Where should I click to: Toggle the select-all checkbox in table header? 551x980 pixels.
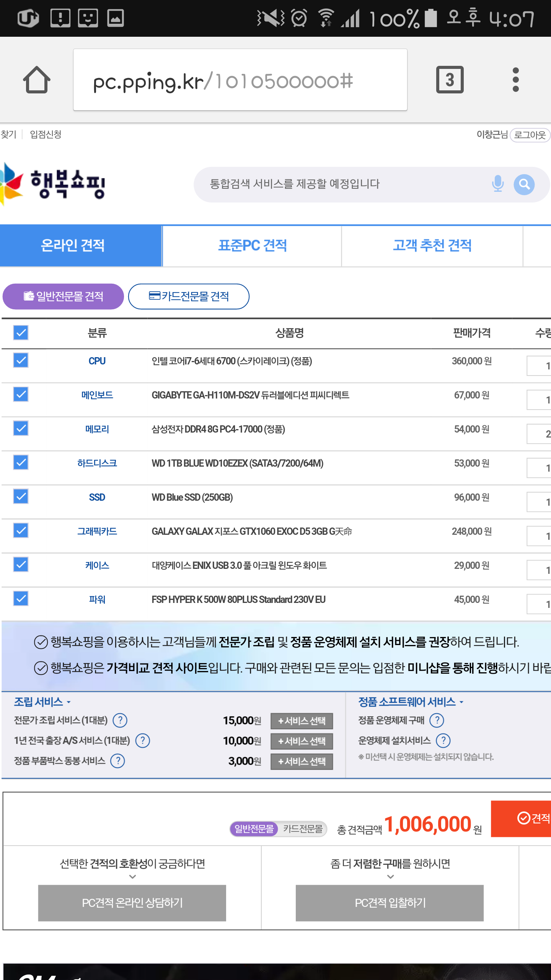21,333
